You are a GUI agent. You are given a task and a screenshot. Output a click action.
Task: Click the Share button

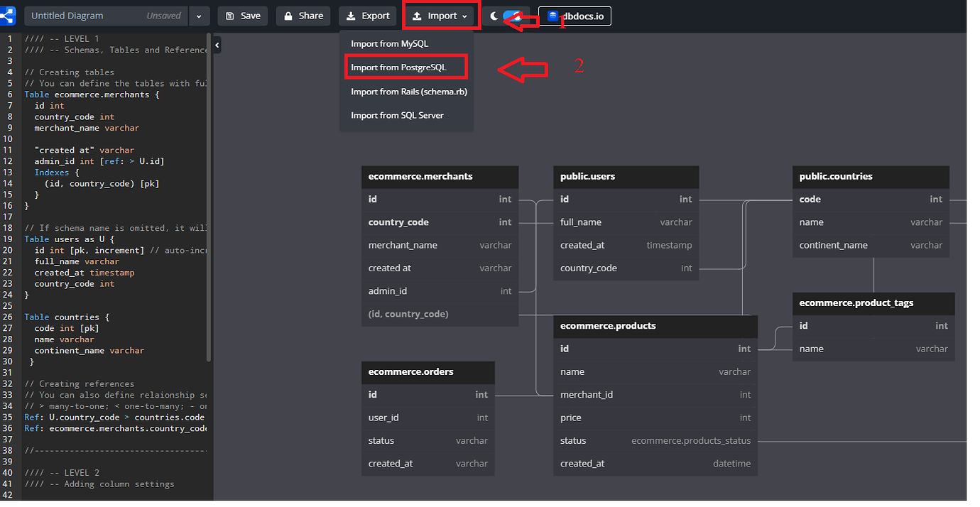(x=303, y=16)
